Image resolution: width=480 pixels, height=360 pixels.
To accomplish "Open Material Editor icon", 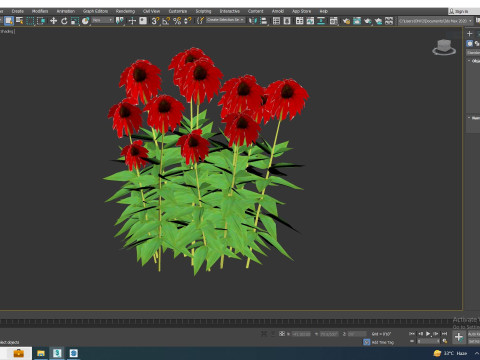I will [x=333, y=21].
